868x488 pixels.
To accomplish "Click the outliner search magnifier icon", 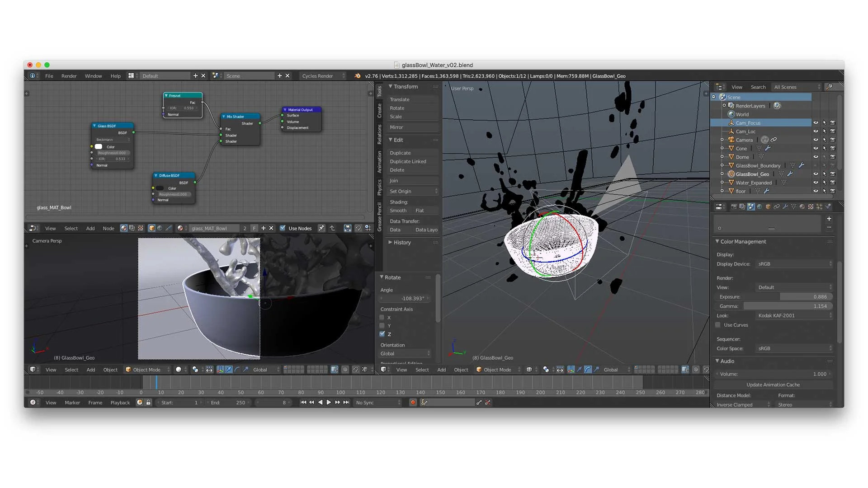I will pyautogui.click(x=830, y=87).
